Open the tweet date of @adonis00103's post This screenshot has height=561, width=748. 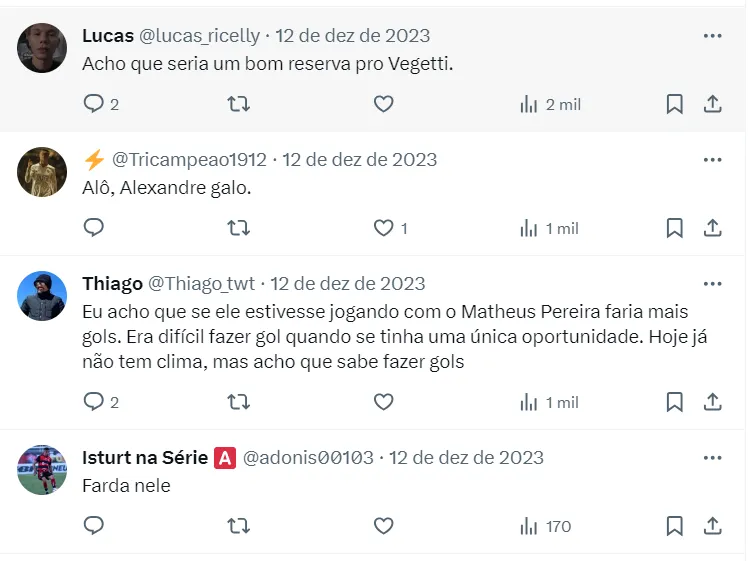point(466,458)
